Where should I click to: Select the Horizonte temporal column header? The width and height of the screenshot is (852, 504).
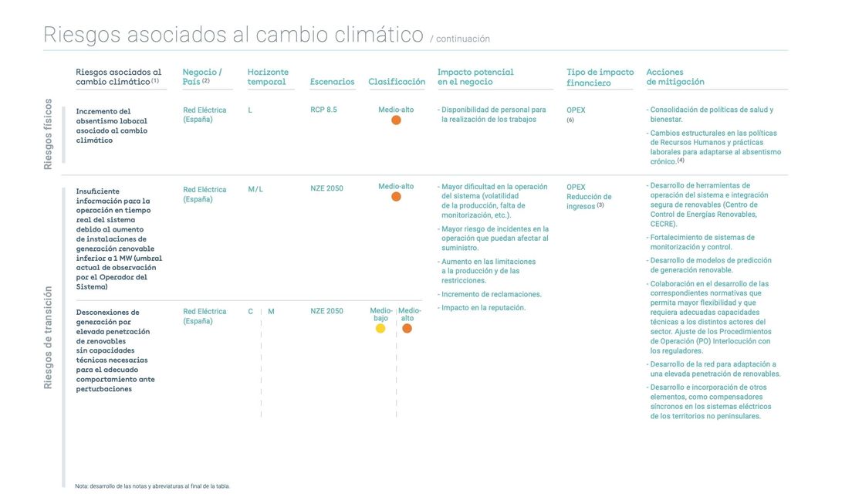pyautogui.click(x=268, y=77)
